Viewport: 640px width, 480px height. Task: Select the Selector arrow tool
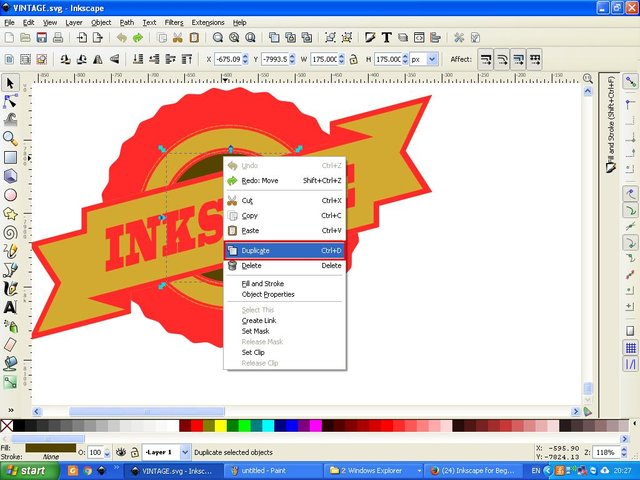pos(10,83)
